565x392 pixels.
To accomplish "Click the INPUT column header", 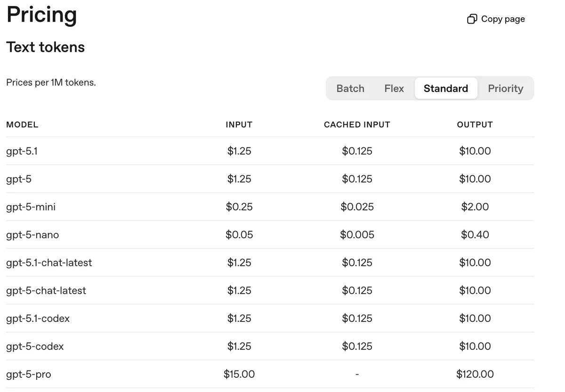I will click(x=239, y=125).
